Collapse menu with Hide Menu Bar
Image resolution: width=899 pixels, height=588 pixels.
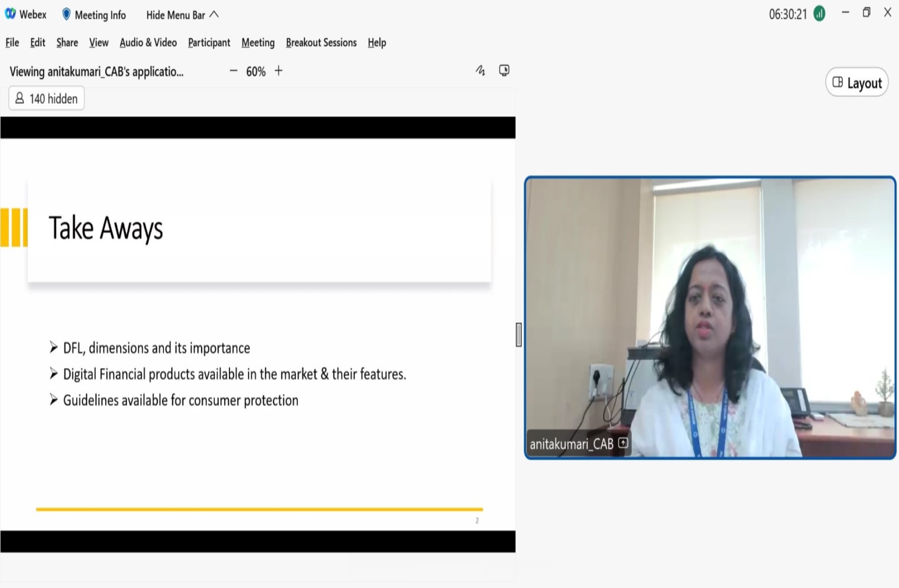pyautogui.click(x=182, y=15)
